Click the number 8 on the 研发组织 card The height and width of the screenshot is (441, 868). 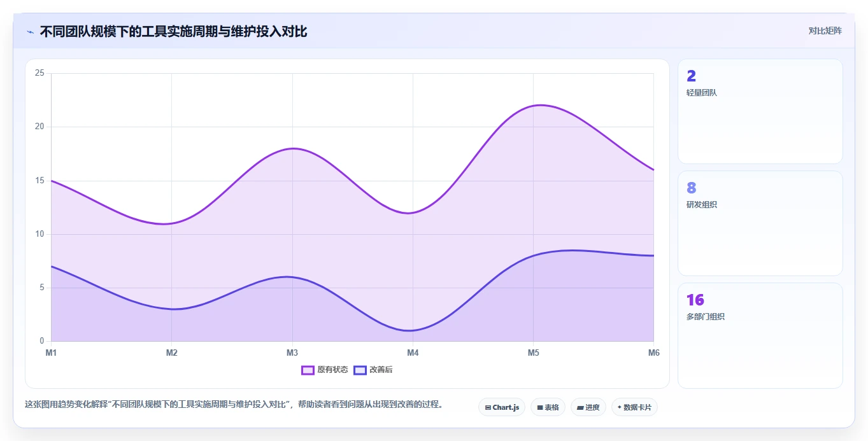[691, 188]
